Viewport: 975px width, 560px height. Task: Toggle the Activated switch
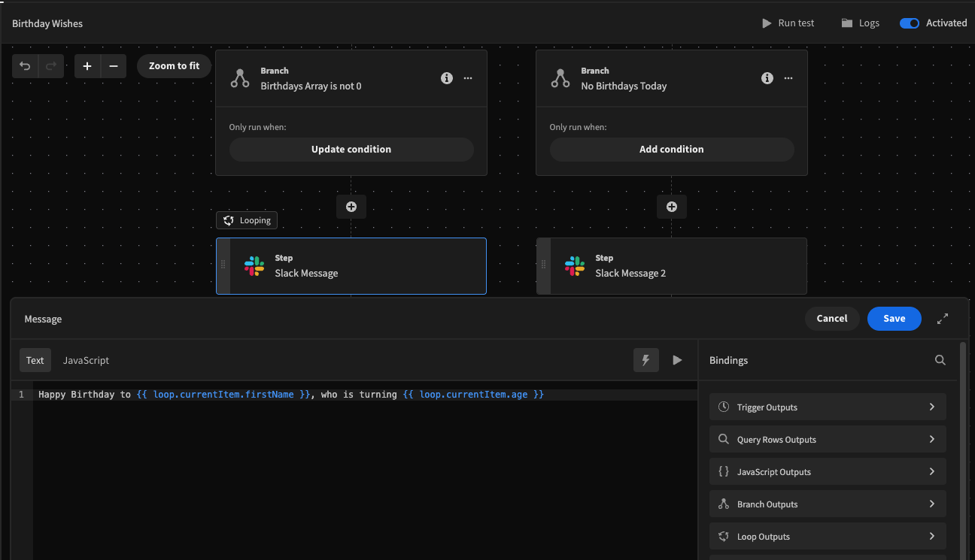pyautogui.click(x=910, y=23)
